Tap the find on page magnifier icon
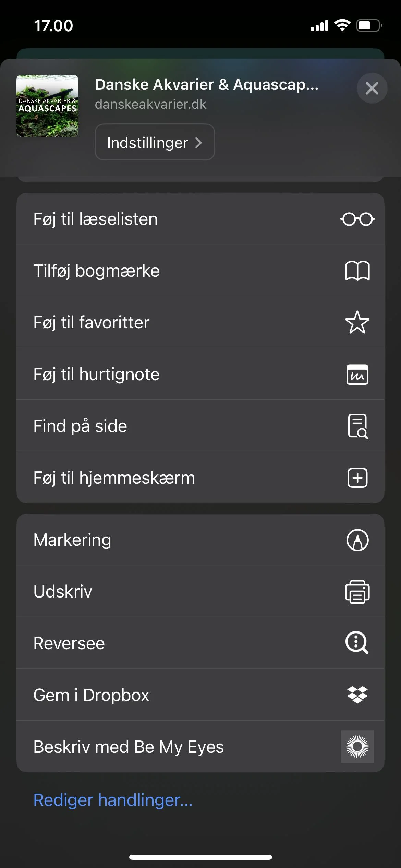Viewport: 401px width, 868px height. point(358,426)
